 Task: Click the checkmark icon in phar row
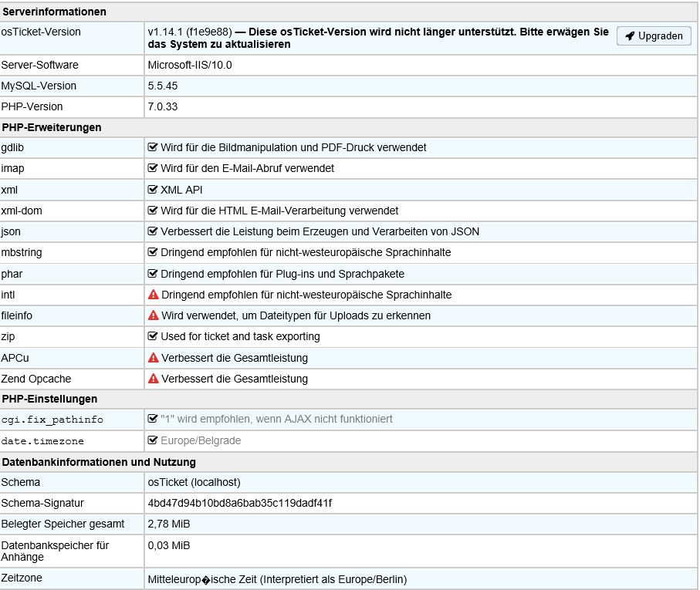coord(153,274)
